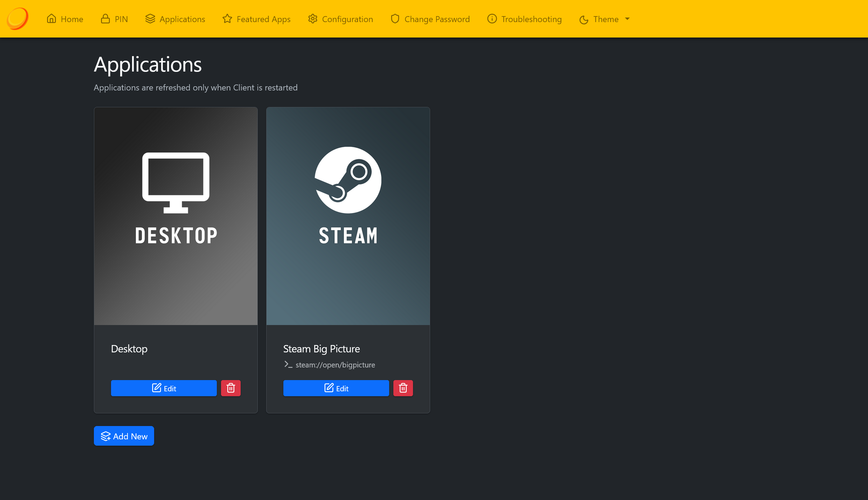Click the Configuration gear icon
Image resolution: width=868 pixels, height=500 pixels.
313,19
